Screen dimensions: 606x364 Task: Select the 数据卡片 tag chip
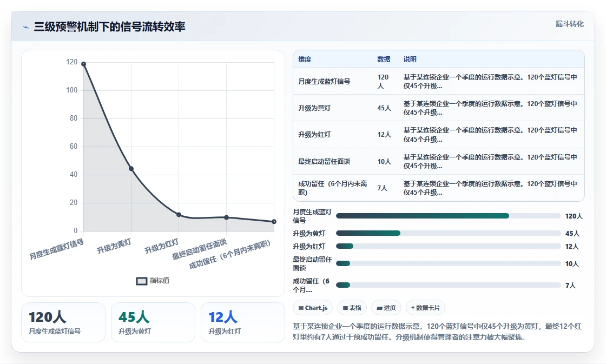click(x=425, y=308)
